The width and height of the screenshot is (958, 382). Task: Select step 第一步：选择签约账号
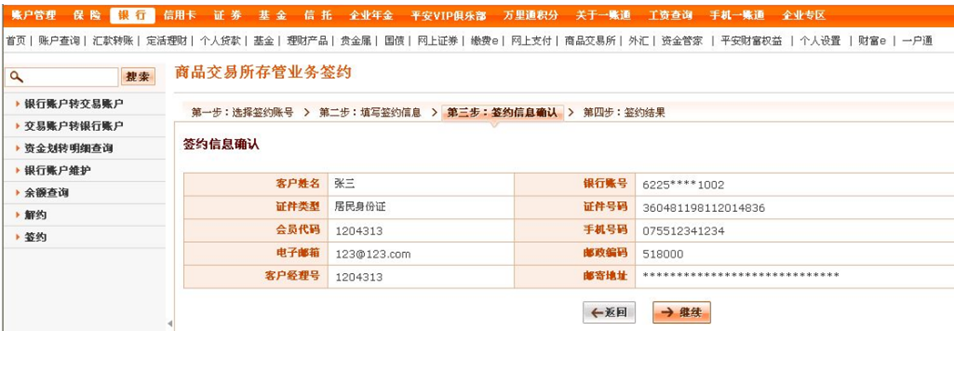click(243, 112)
